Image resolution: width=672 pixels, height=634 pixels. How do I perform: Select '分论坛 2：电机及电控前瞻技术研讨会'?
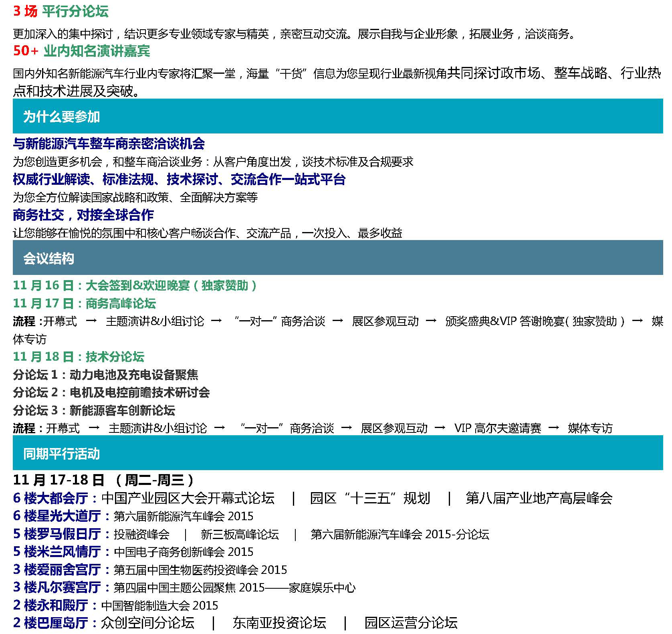111,392
